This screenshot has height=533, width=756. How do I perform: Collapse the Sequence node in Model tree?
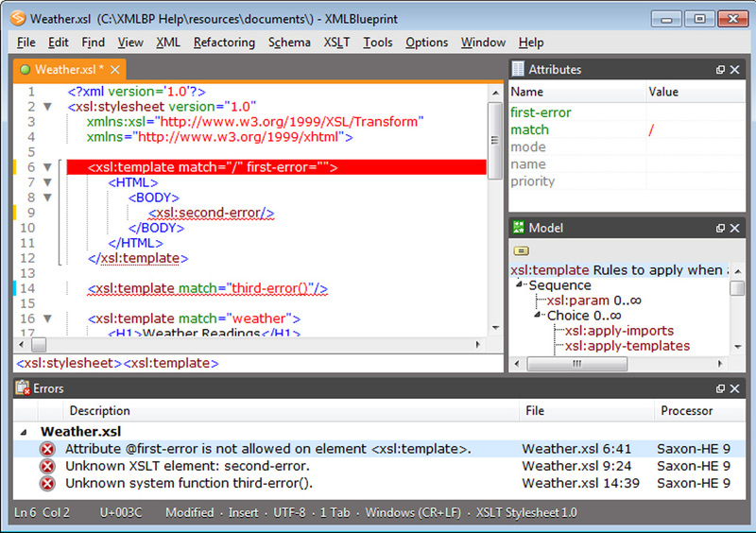pos(520,285)
